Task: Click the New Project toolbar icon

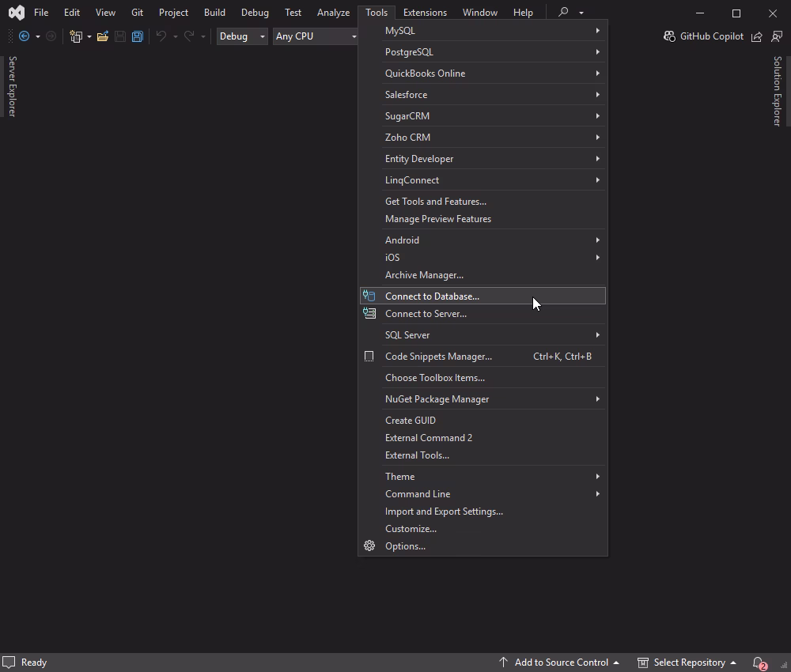Action: pos(76,36)
